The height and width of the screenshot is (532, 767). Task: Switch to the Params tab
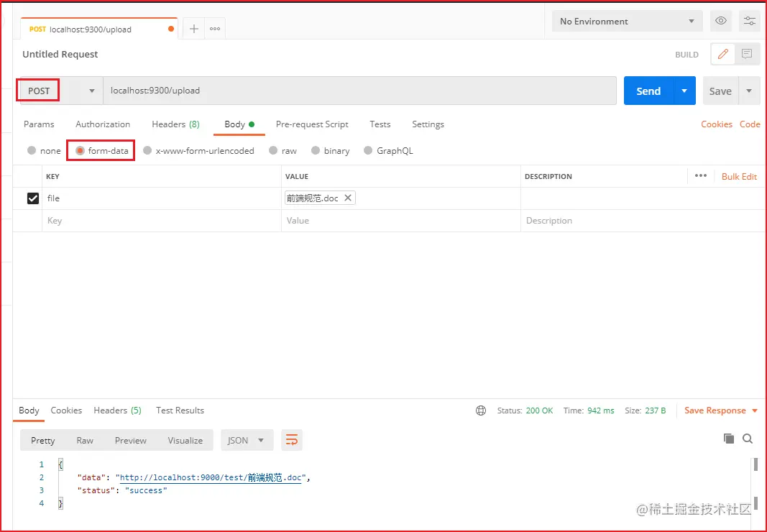point(39,124)
